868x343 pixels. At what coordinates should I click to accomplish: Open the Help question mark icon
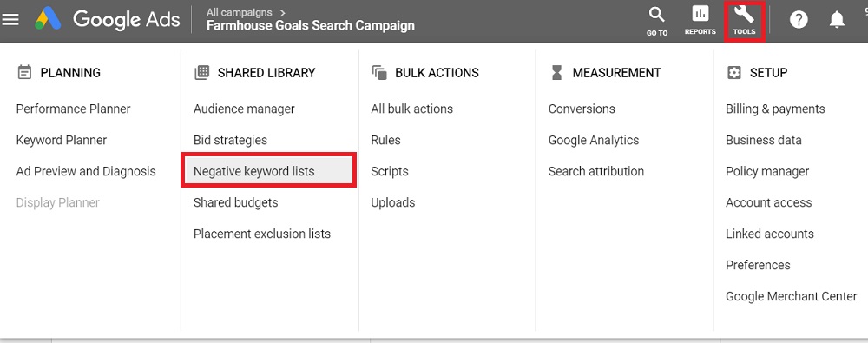(799, 20)
